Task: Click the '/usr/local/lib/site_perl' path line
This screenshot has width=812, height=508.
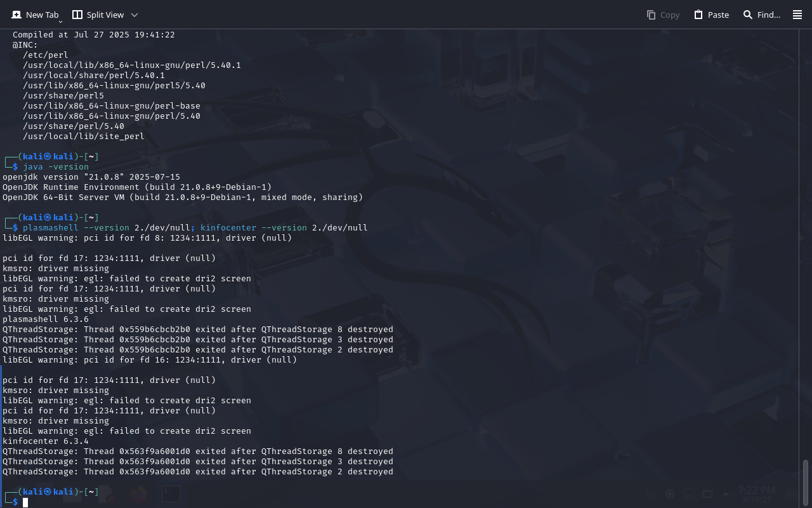Action: pos(84,137)
